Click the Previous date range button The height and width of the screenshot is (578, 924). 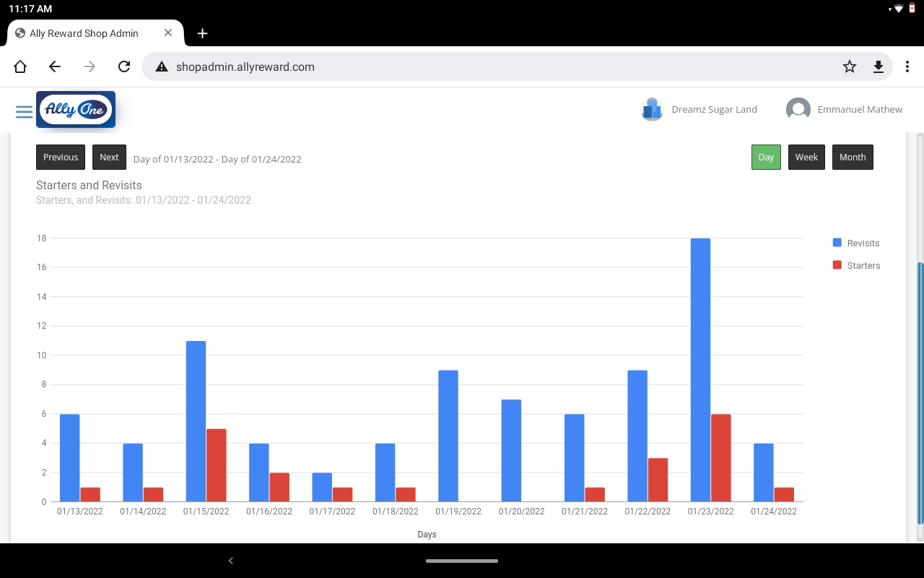click(61, 157)
